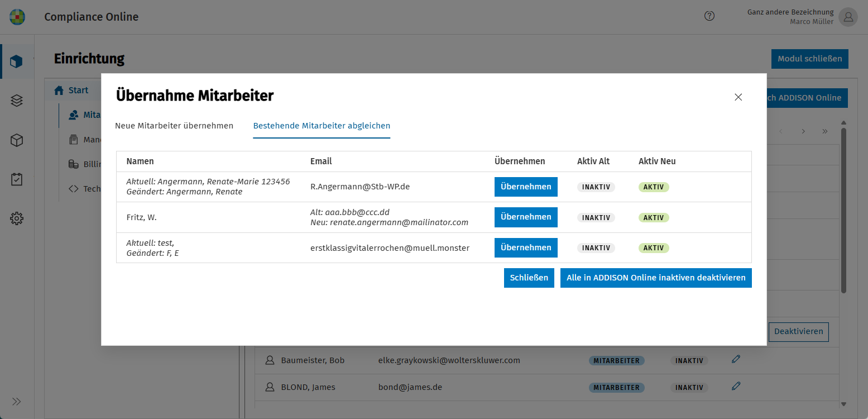Image resolution: width=868 pixels, height=419 pixels.
Task: Click the code brackets icon in tree
Action: [73, 189]
